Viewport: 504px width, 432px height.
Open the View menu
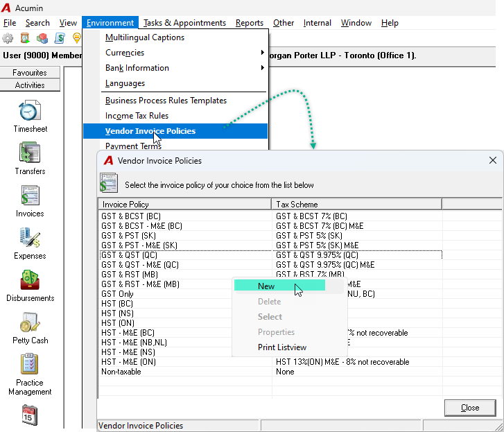tap(68, 23)
